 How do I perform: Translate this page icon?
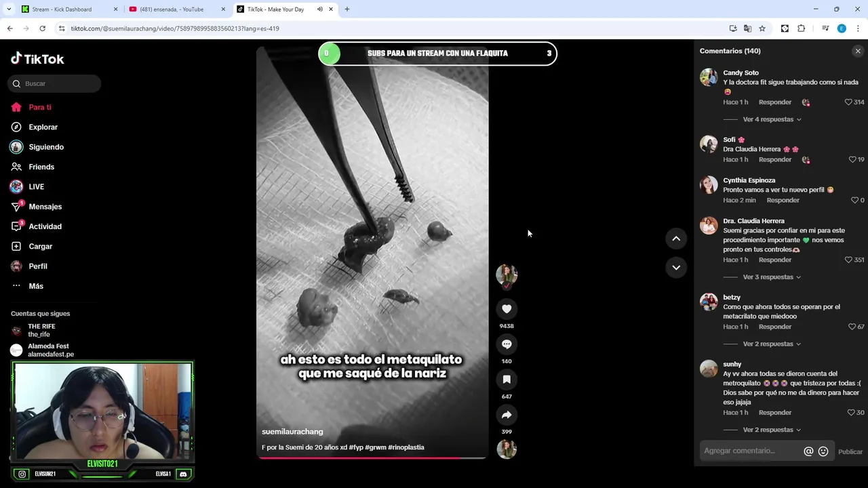coord(747,28)
